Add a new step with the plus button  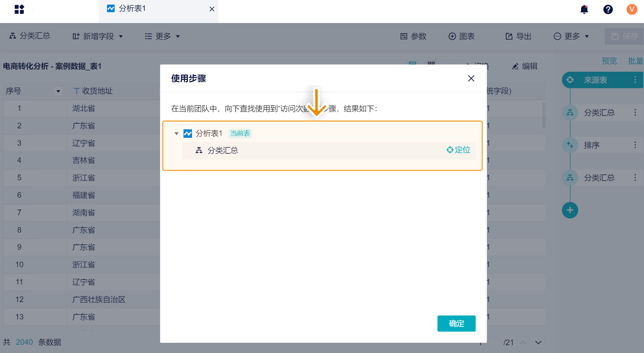point(570,210)
